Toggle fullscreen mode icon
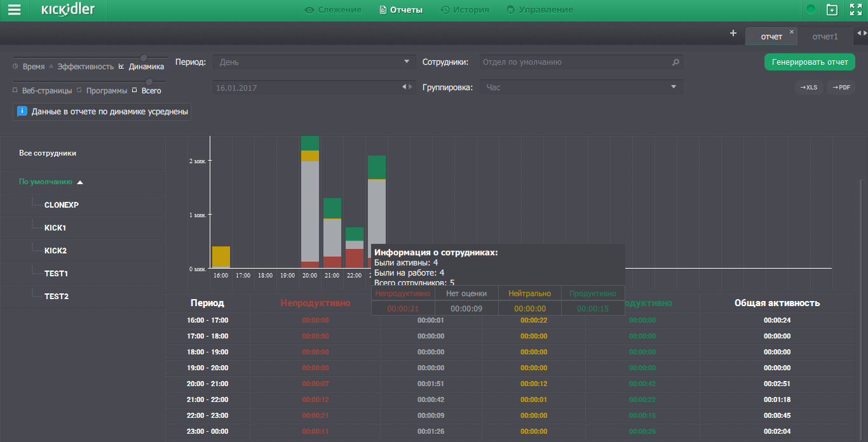Screen dimensions: 868x442 855,10
